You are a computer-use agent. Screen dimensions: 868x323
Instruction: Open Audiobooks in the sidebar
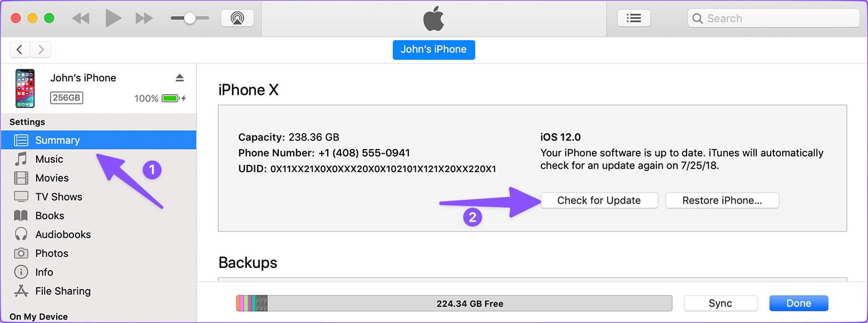[98, 234]
